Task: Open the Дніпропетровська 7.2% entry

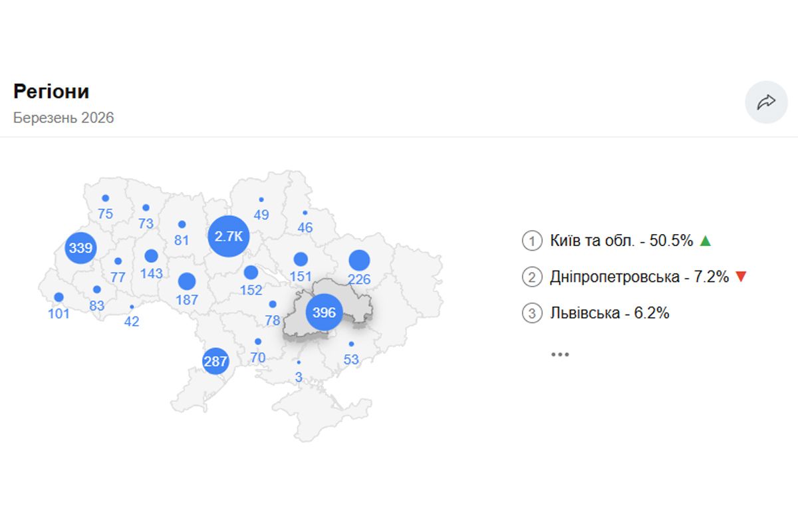Action: coord(639,277)
